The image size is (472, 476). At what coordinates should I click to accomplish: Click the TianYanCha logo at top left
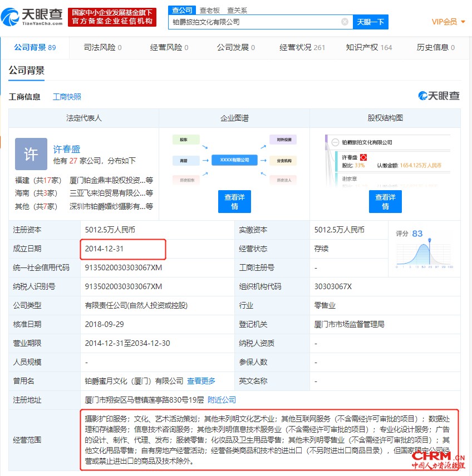pyautogui.click(x=32, y=17)
